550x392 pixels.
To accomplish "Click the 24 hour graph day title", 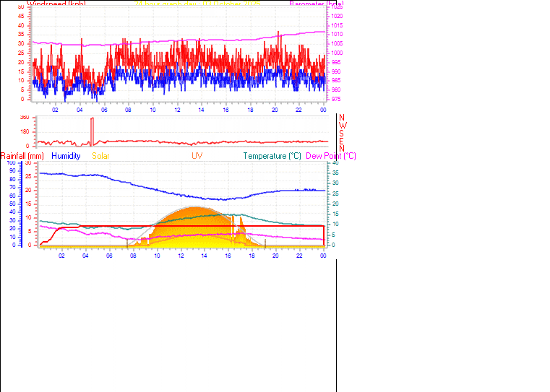I will click(x=197, y=4).
